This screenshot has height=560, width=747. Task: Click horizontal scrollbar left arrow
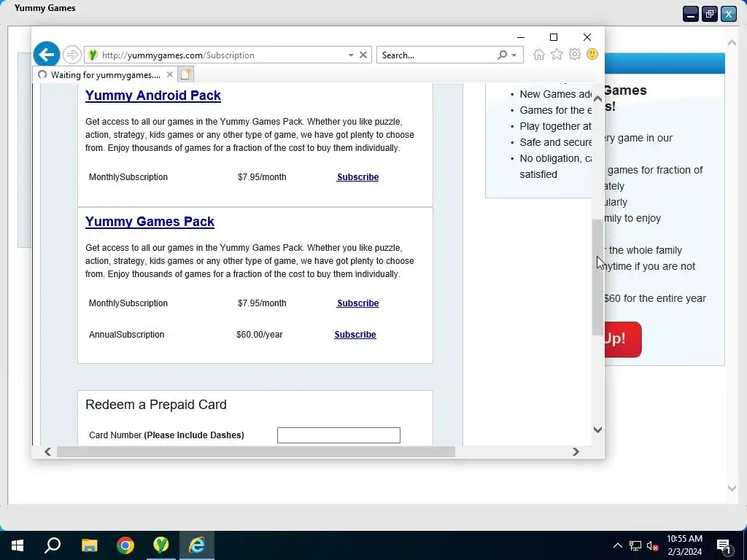(47, 451)
